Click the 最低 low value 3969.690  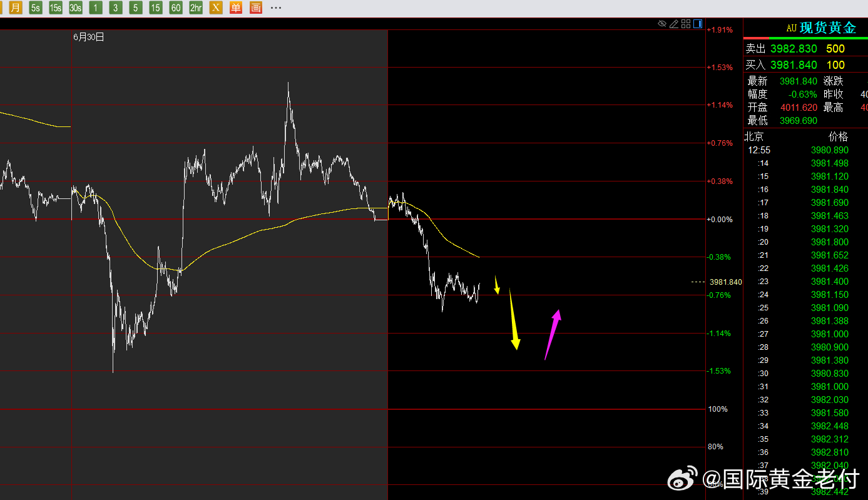pos(799,121)
